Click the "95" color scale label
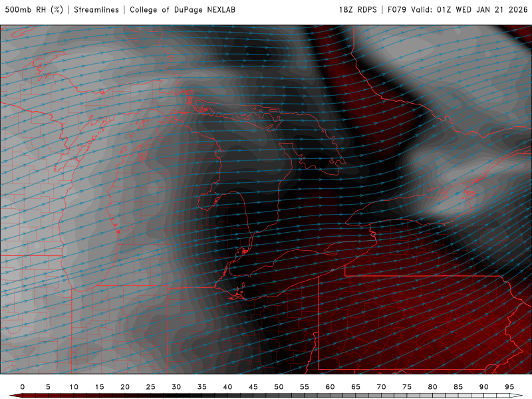 (x=509, y=387)
